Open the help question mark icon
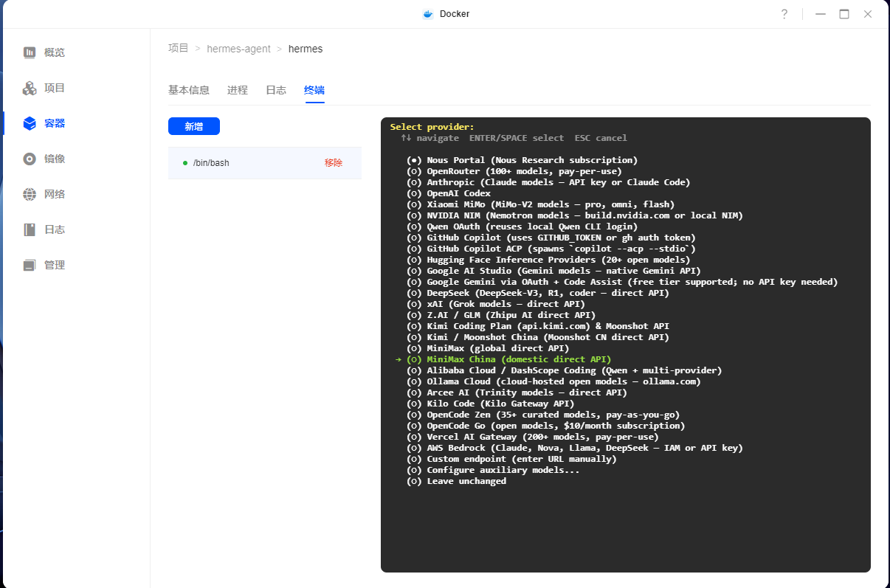This screenshot has height=588, width=890. 784,14
